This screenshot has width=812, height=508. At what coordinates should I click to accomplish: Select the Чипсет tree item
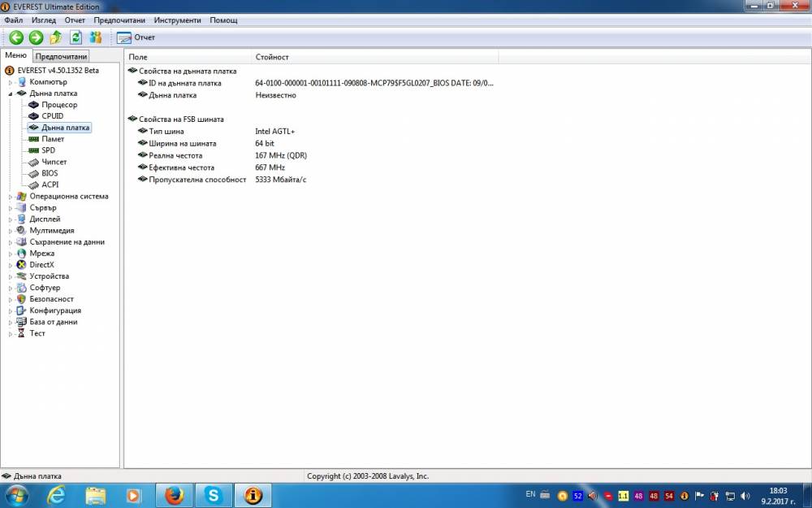(54, 162)
